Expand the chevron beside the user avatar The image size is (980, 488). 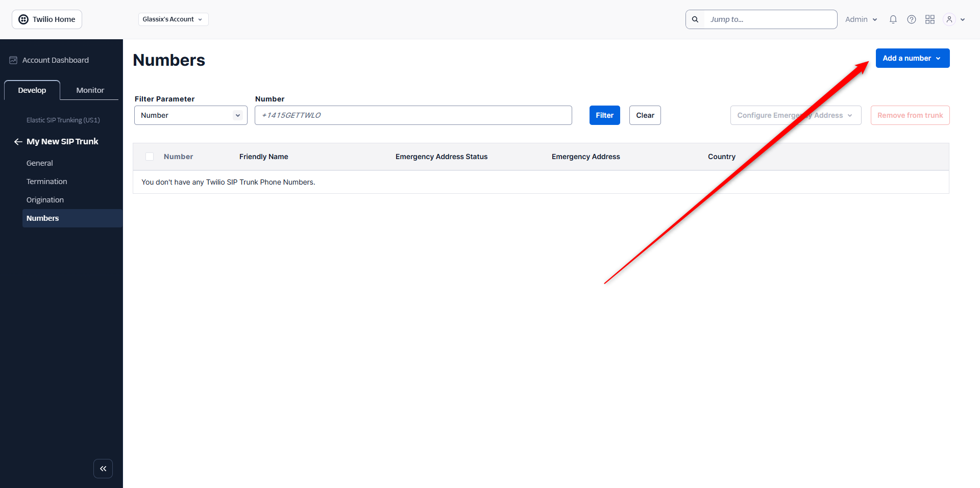tap(963, 19)
